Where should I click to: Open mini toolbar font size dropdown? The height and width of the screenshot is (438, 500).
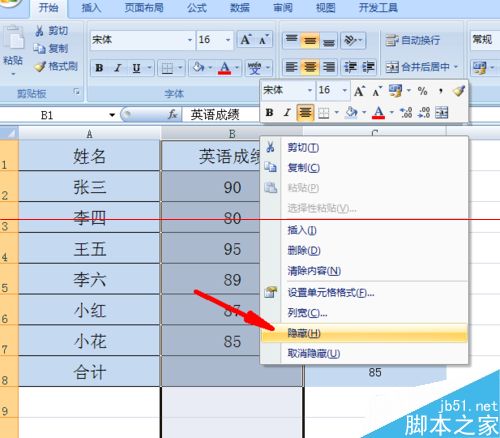[x=345, y=90]
